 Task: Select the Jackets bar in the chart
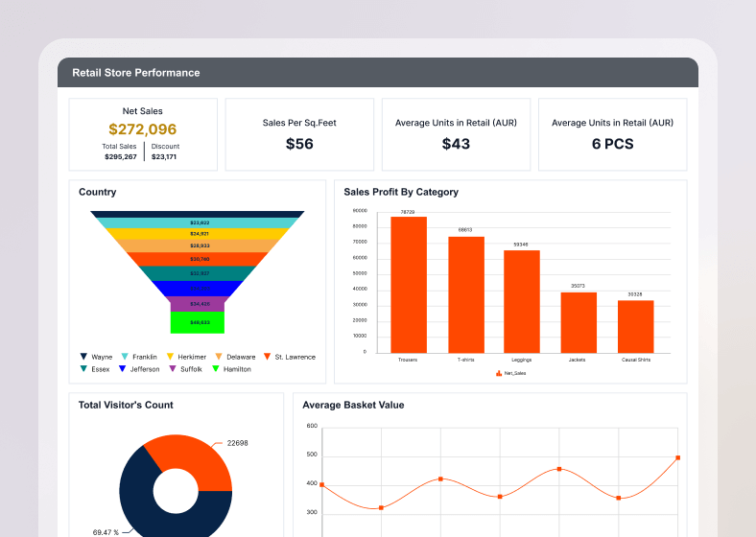579,322
